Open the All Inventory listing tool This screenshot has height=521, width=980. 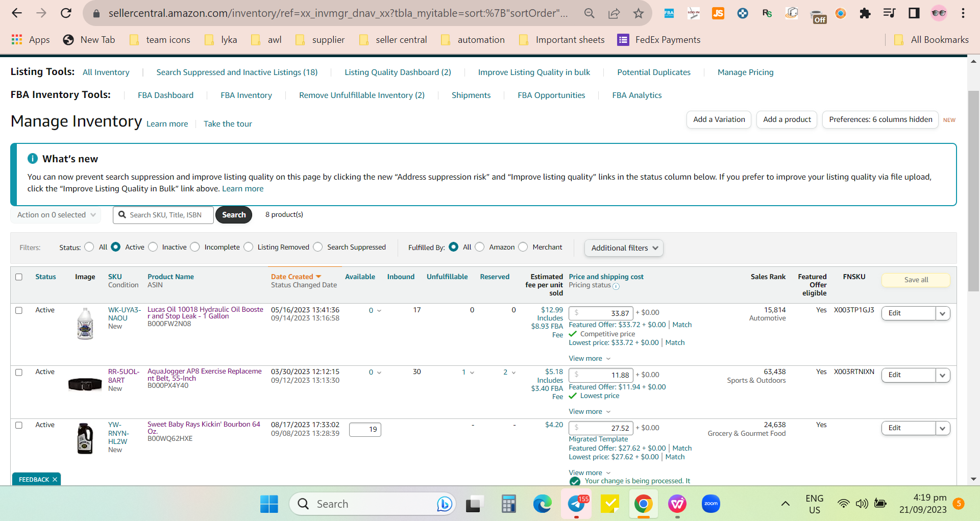pos(106,72)
